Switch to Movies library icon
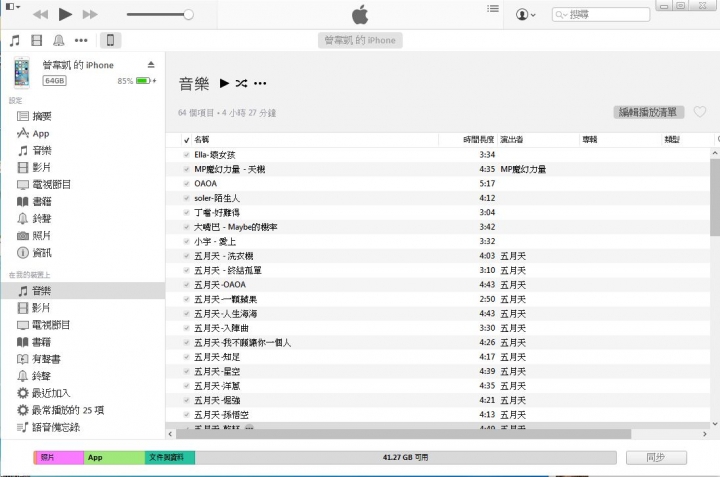 tap(37, 40)
